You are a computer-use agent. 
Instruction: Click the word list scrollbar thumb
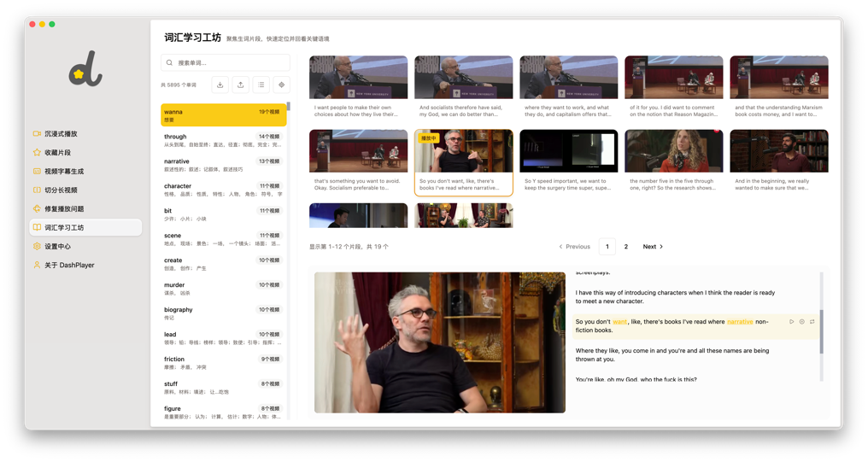pyautogui.click(x=289, y=107)
